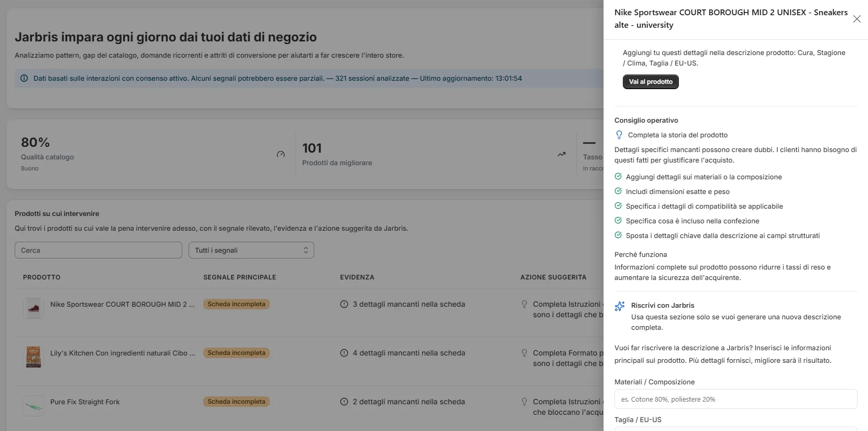Click the Nike sneaker product thumbnail
The width and height of the screenshot is (868, 431).
(34, 308)
